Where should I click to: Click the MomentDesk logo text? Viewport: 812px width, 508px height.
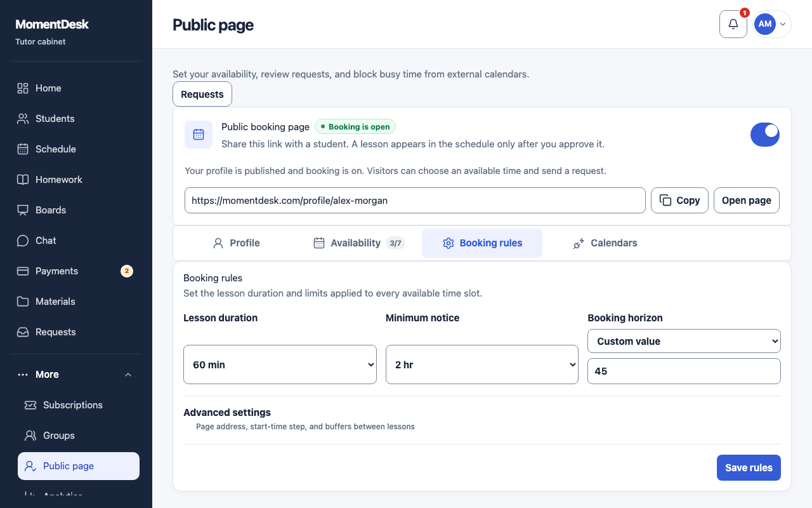tap(52, 24)
